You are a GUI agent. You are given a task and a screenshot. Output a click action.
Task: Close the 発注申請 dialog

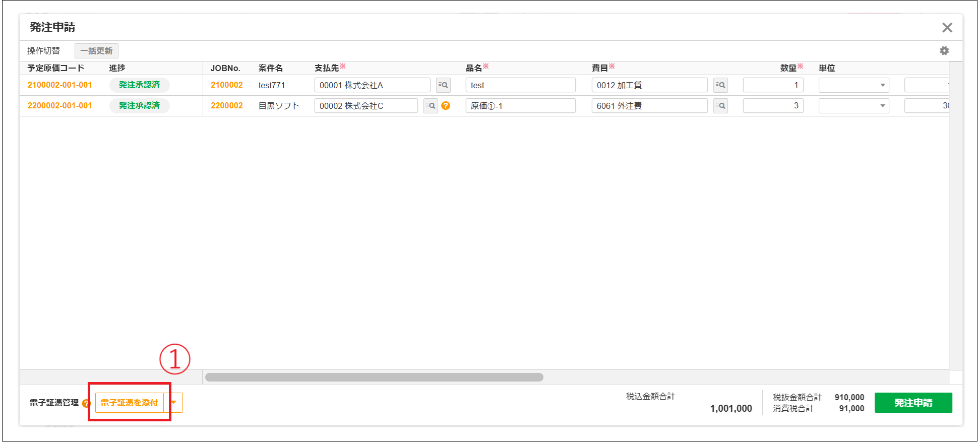coord(947,28)
